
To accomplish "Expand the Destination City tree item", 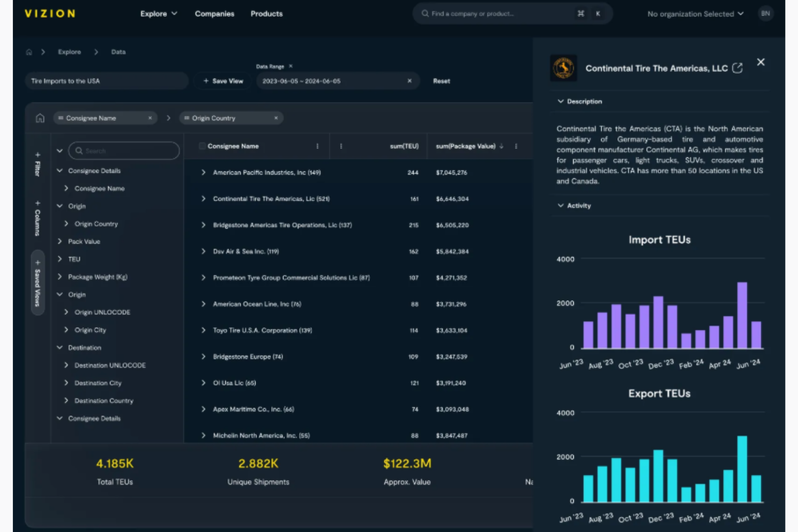I will (x=66, y=383).
